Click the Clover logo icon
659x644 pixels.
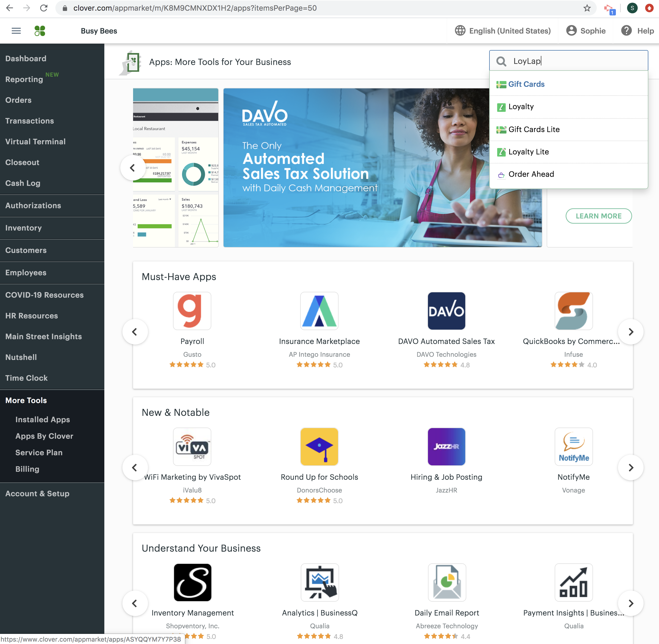40,31
